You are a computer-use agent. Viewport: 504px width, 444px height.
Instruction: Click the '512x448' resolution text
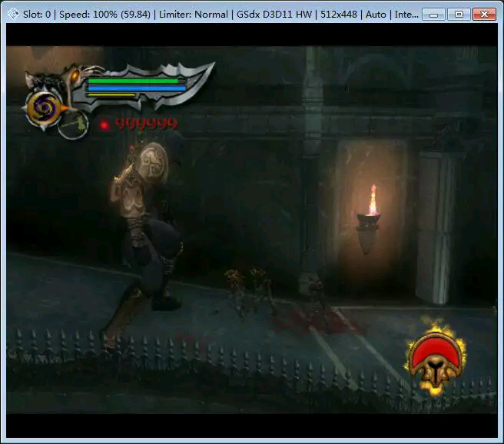pos(339,15)
